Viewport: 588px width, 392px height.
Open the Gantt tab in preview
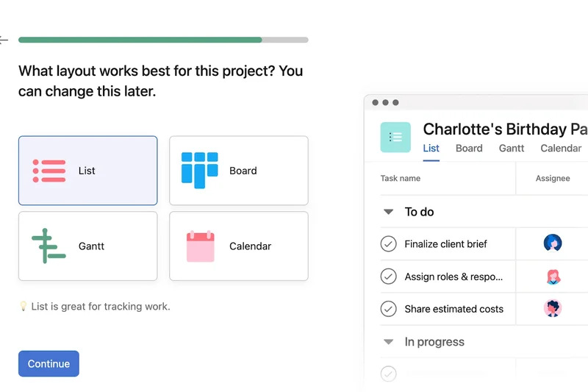[x=512, y=148]
